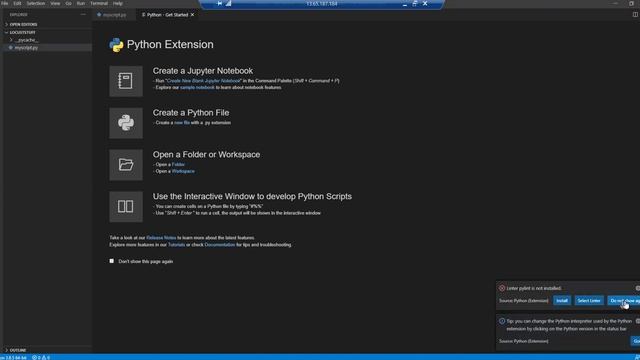The height and width of the screenshot is (360, 640).
Task: Click the Create a Jupyter Notebook heading
Action: tap(203, 71)
